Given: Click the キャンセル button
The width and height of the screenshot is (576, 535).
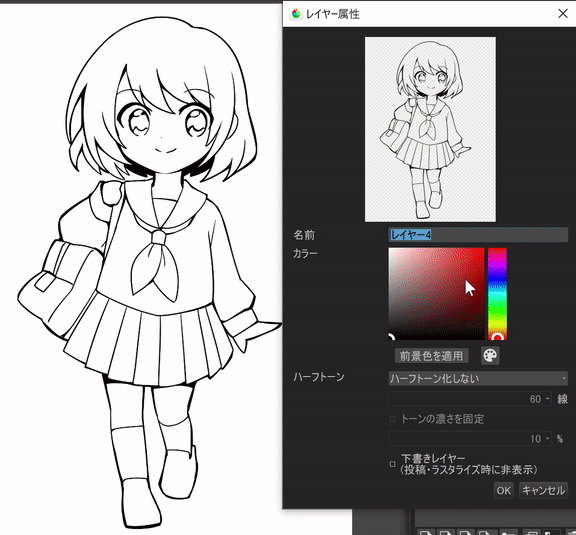Looking at the screenshot, I should pyautogui.click(x=543, y=490).
